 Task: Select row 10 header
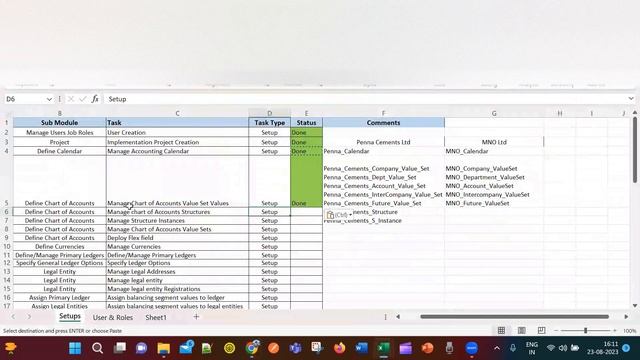point(7,247)
